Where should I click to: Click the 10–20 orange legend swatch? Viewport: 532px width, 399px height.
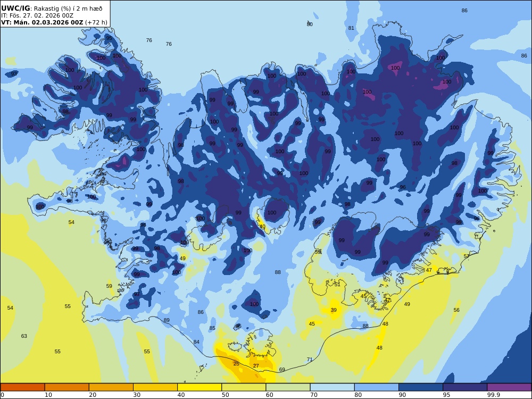point(67,387)
